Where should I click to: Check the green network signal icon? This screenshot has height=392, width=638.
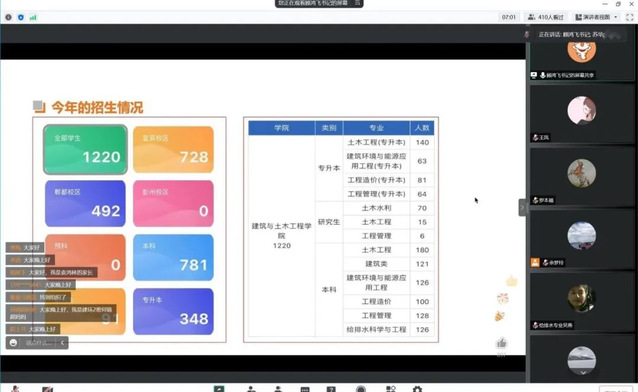[33, 17]
